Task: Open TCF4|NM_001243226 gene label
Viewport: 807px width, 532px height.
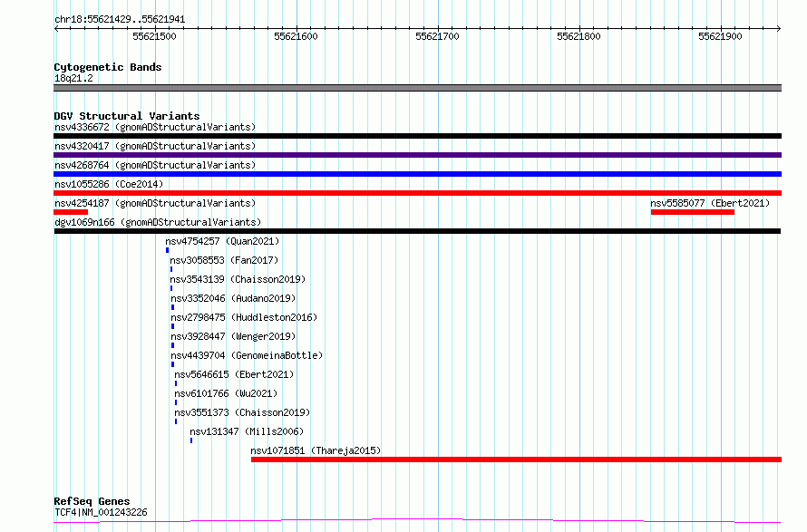Action: coord(101,512)
